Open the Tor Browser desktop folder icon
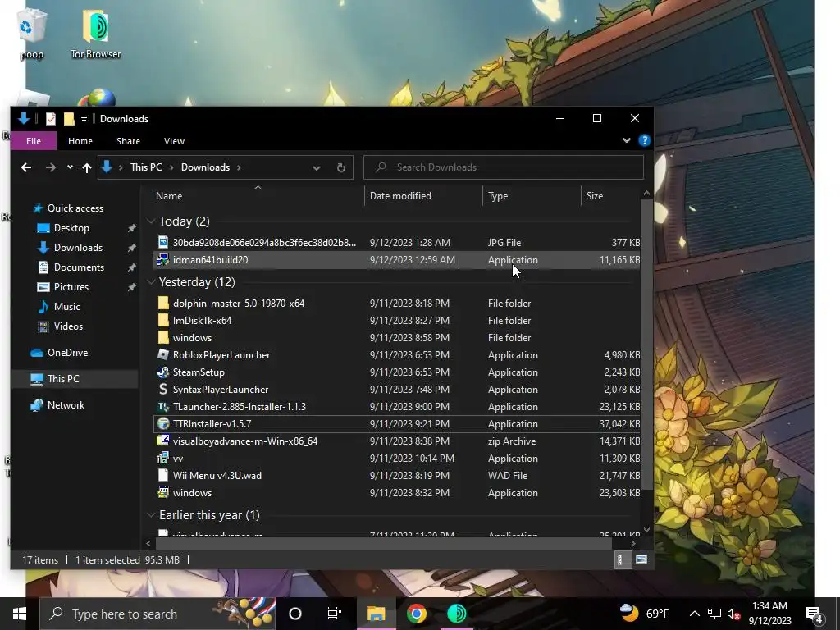The height and width of the screenshot is (630, 840). click(x=95, y=33)
